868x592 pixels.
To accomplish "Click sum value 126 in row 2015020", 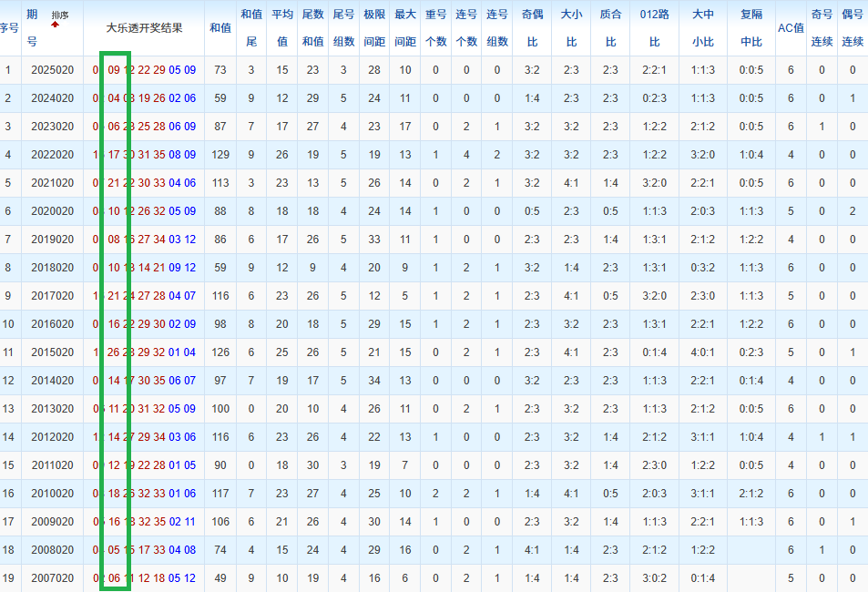I will click(x=220, y=352).
